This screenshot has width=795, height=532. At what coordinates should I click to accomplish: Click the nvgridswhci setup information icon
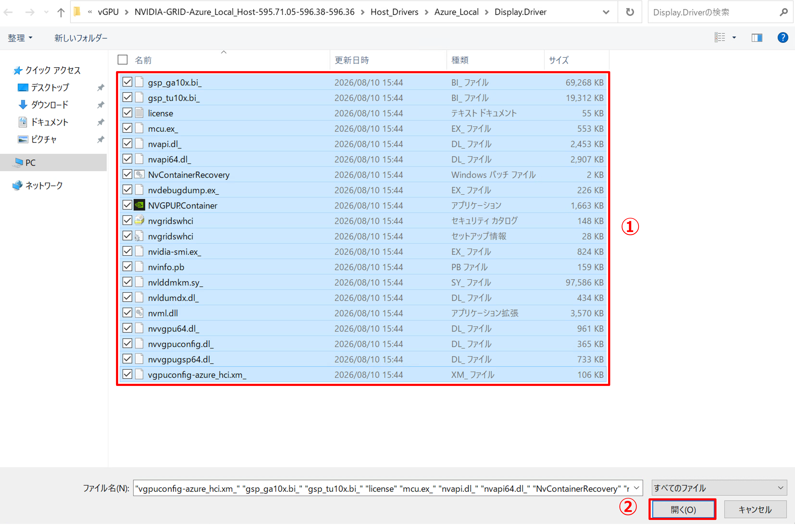139,236
